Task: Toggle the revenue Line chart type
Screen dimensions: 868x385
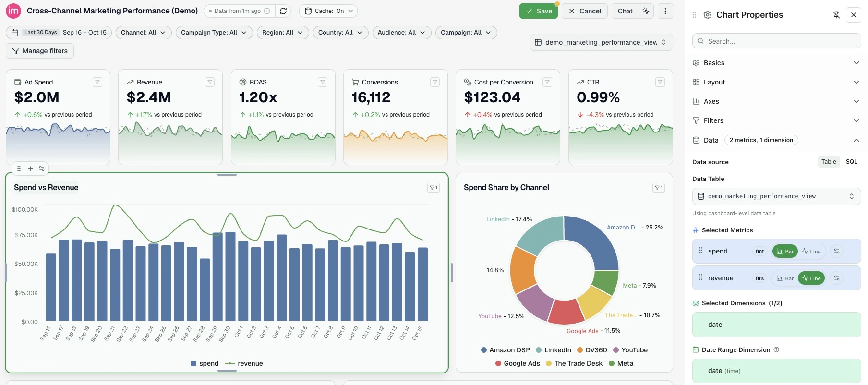Action: pyautogui.click(x=811, y=278)
